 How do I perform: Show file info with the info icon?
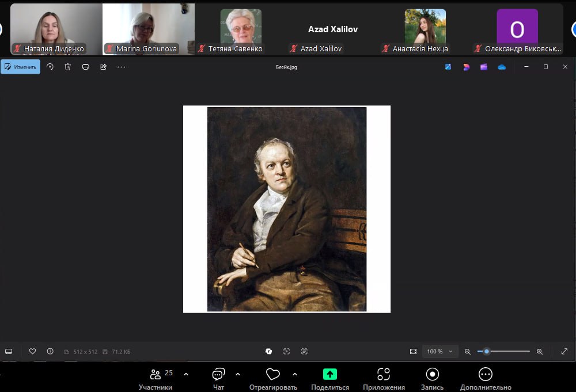click(50, 351)
